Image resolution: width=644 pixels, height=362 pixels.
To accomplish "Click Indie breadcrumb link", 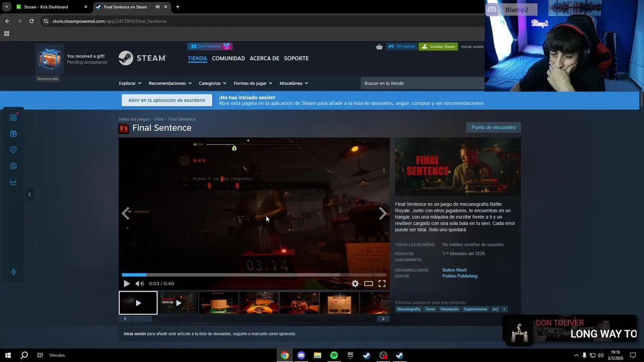I will 159,119.
